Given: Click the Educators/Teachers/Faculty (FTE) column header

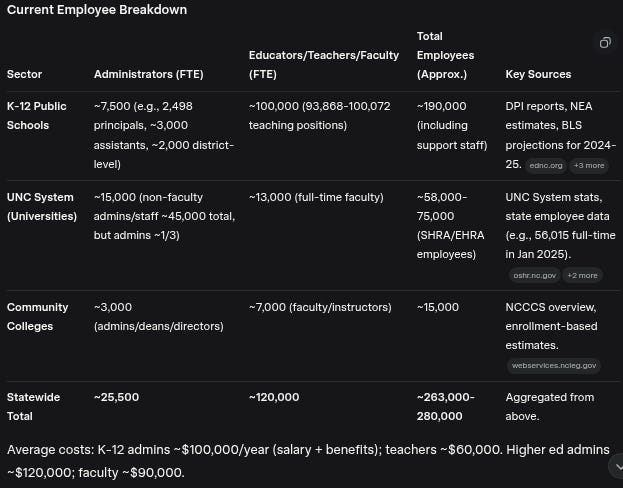Looking at the screenshot, I should pos(324,65).
